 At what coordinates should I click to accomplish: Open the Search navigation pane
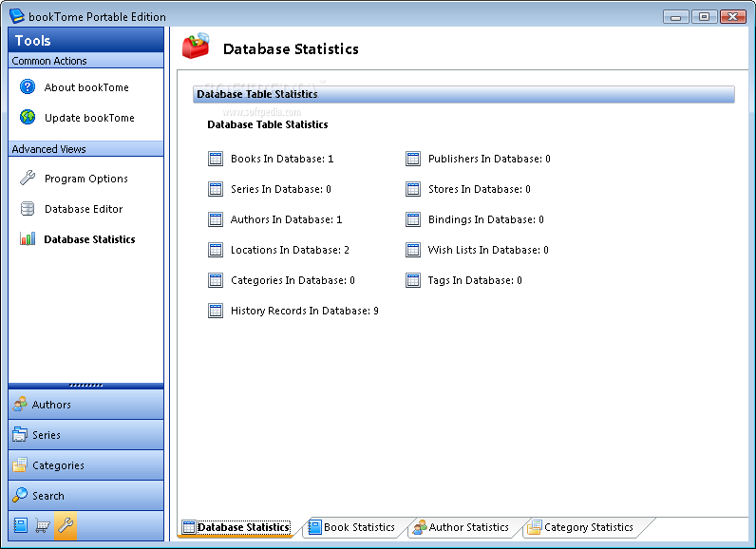click(85, 496)
